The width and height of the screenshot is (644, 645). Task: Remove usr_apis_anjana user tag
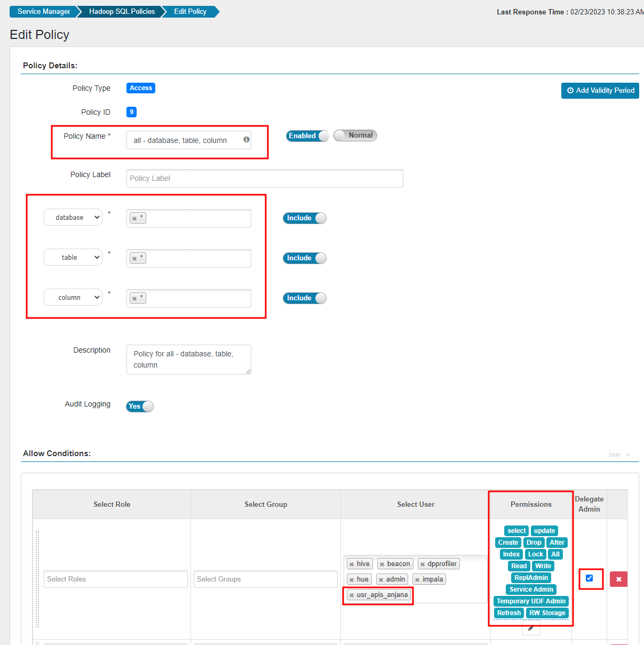352,595
